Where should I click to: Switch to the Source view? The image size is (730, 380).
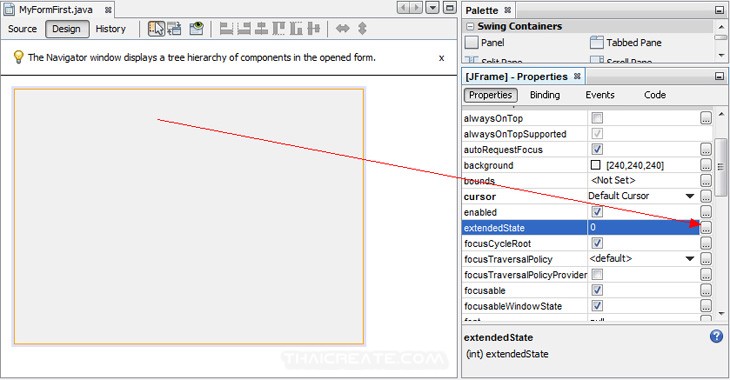[22, 29]
